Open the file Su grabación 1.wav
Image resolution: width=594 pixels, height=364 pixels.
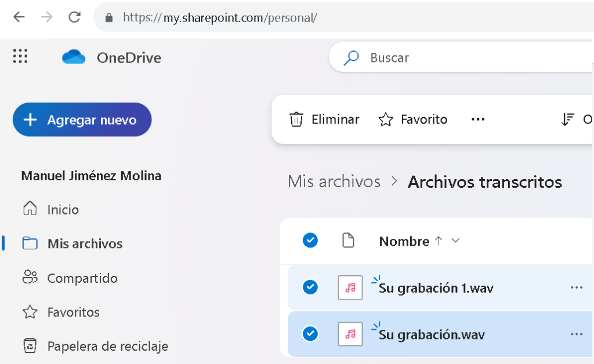click(436, 288)
